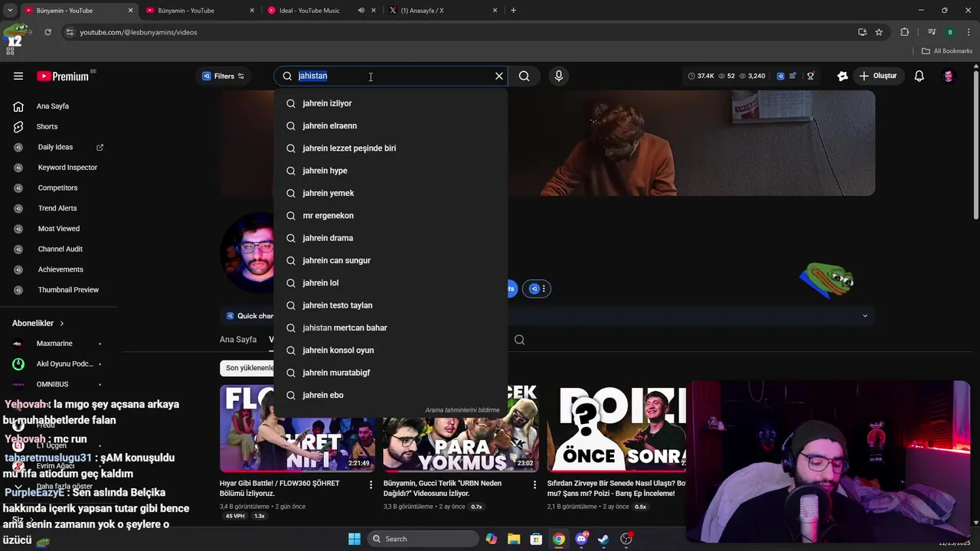
Task: Switch to the channel Ana Sayfa tab
Action: point(238,340)
